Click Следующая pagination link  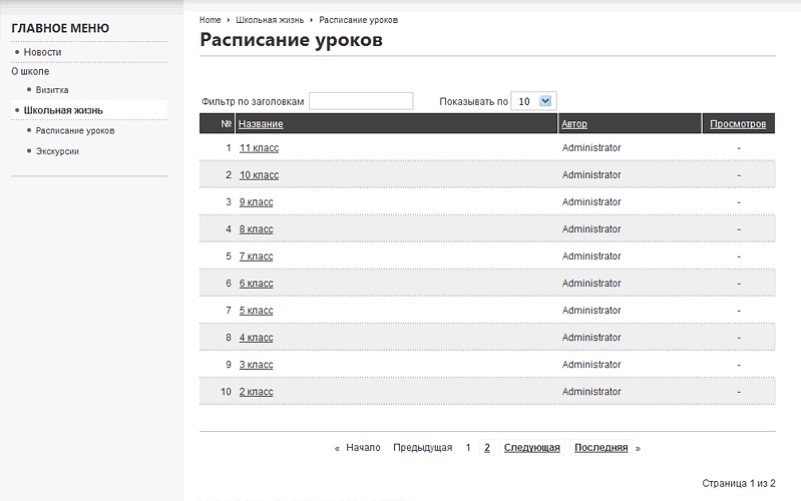tap(531, 448)
